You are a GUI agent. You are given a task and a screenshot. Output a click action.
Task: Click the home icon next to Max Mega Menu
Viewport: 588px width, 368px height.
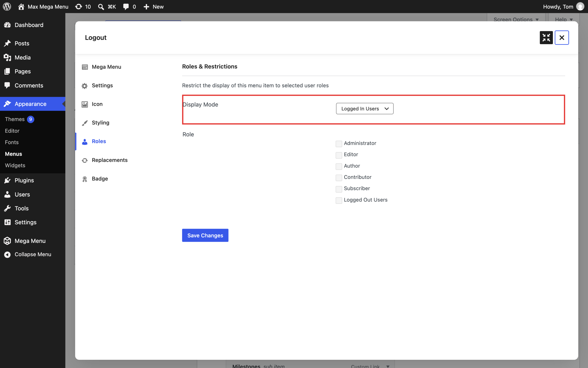[21, 7]
